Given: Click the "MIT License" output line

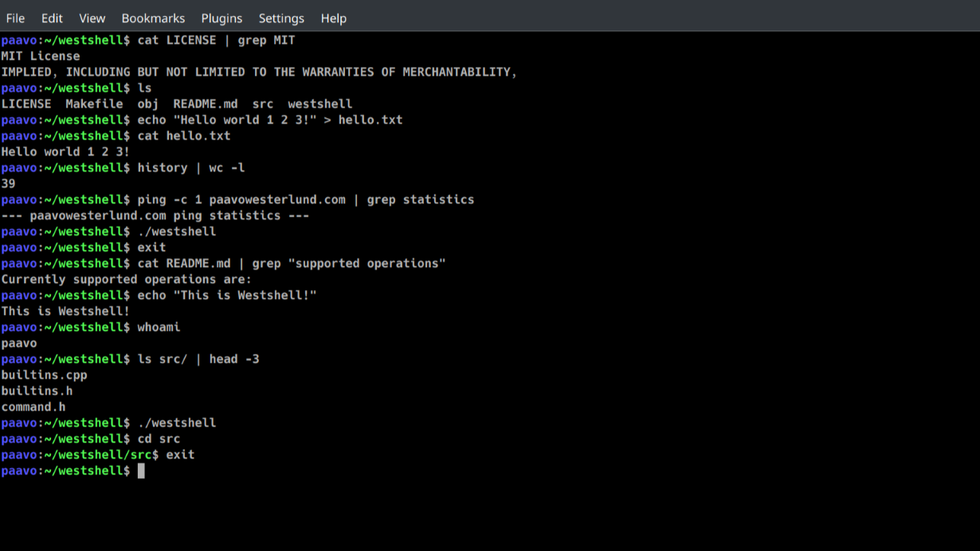Looking at the screenshot, I should tap(41, 56).
